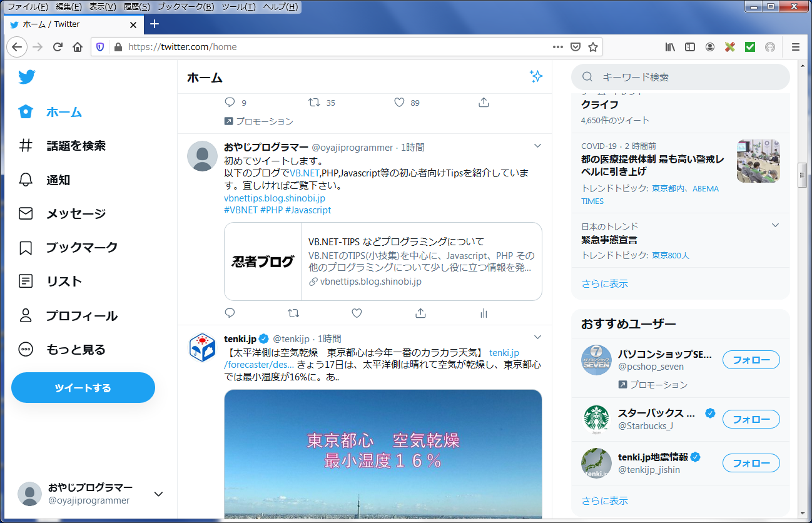Bookmark this page with star icon

tap(593, 47)
